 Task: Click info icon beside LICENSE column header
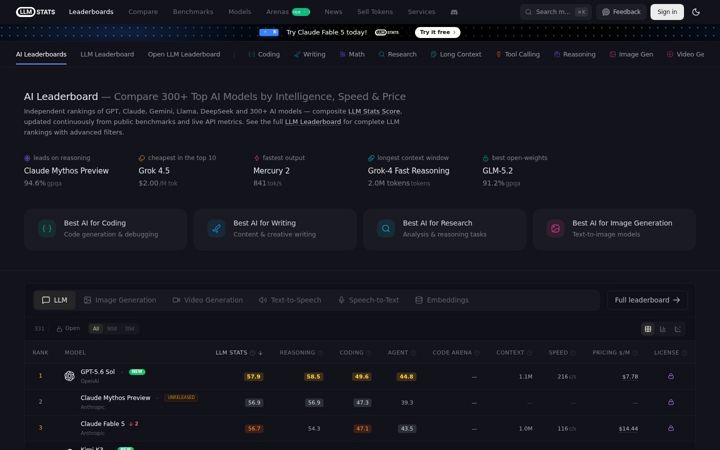tap(684, 353)
